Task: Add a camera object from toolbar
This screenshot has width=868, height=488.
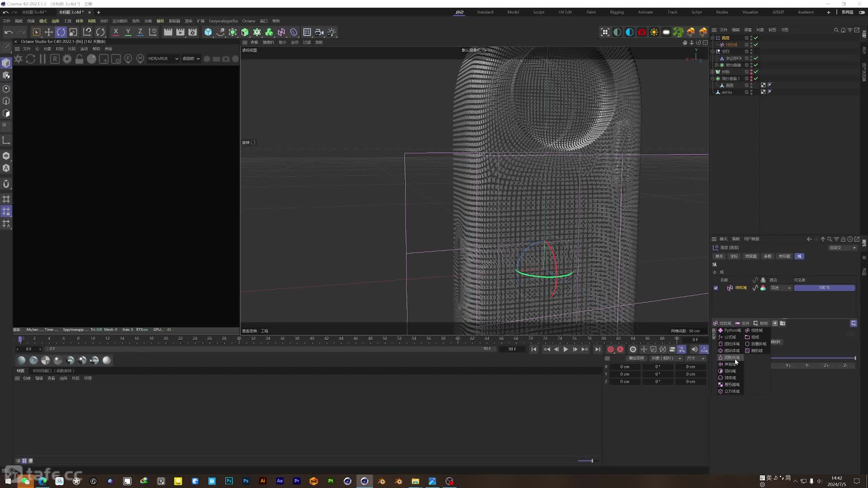Action: tap(319, 32)
